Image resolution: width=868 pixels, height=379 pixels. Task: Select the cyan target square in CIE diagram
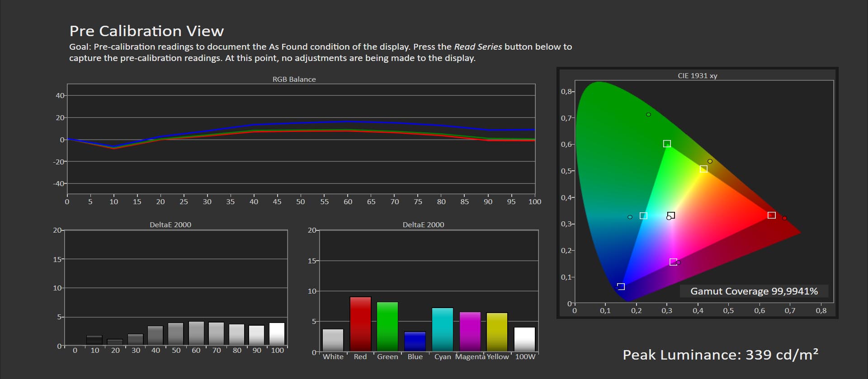point(643,215)
